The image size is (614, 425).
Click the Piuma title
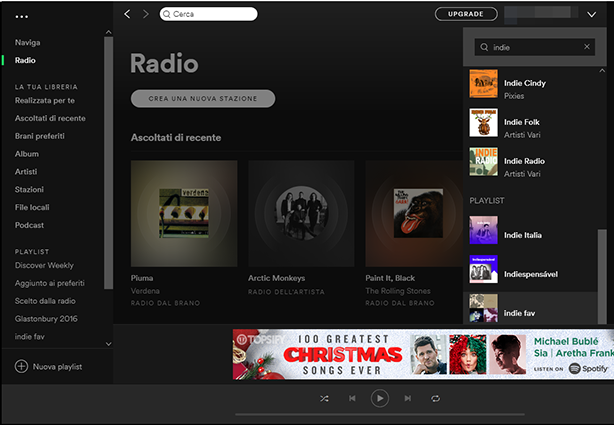tap(142, 278)
